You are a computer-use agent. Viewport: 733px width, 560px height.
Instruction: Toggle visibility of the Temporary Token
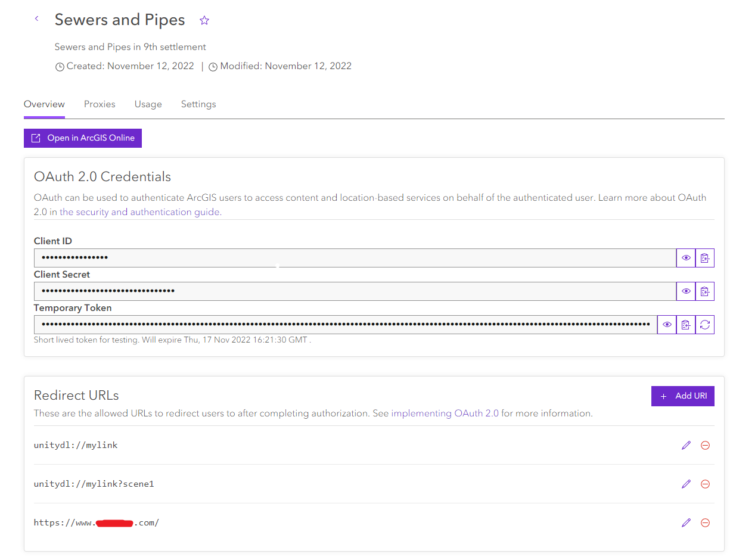click(x=667, y=325)
